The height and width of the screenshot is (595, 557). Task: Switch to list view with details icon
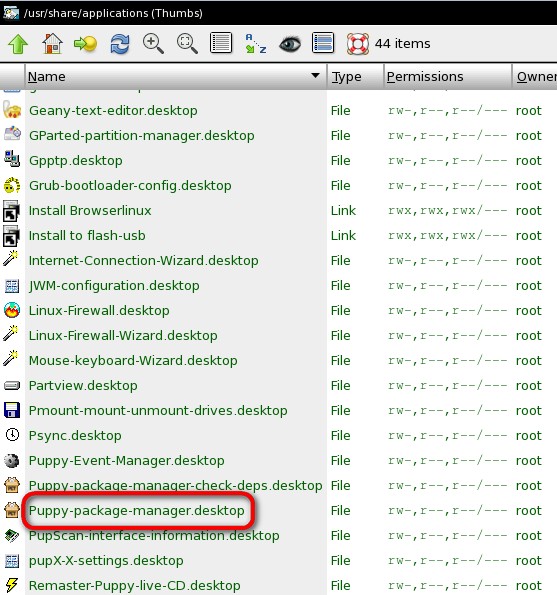pyautogui.click(x=221, y=42)
